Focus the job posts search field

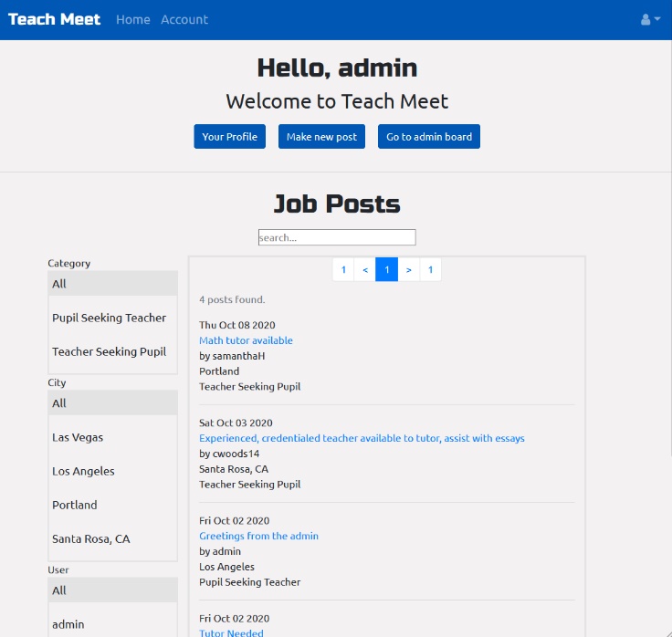point(337,237)
